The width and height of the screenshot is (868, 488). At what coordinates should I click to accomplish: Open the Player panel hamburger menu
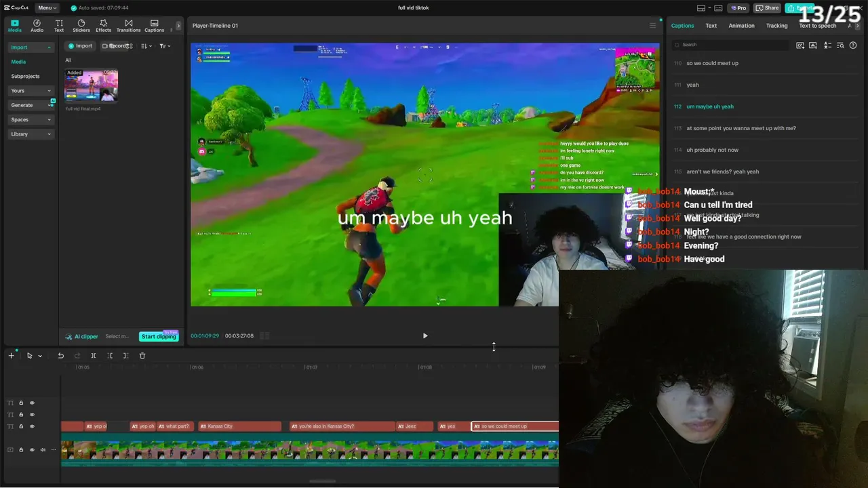[x=652, y=26]
